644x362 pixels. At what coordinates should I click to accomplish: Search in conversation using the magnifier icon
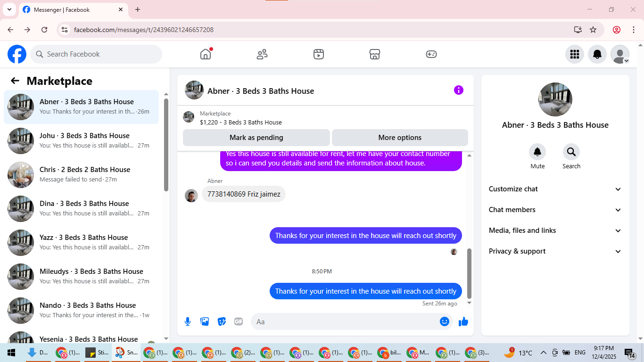click(571, 152)
